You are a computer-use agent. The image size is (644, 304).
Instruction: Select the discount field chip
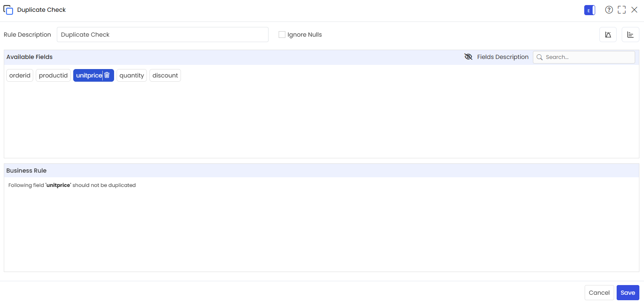(x=165, y=75)
